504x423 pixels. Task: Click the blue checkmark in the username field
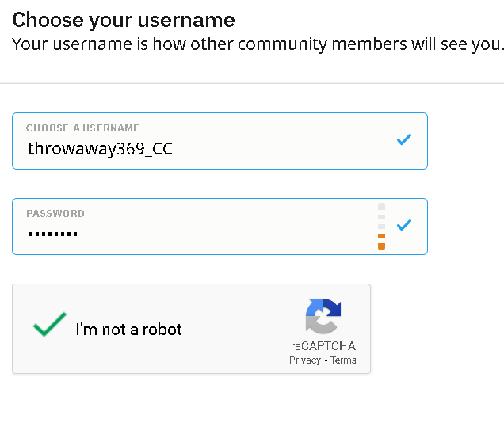coord(404,140)
